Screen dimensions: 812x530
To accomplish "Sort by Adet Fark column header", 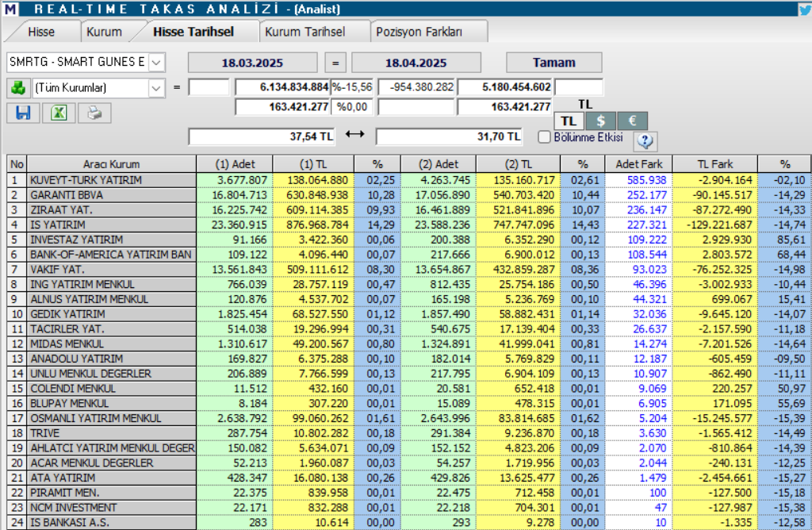I will tap(638, 164).
